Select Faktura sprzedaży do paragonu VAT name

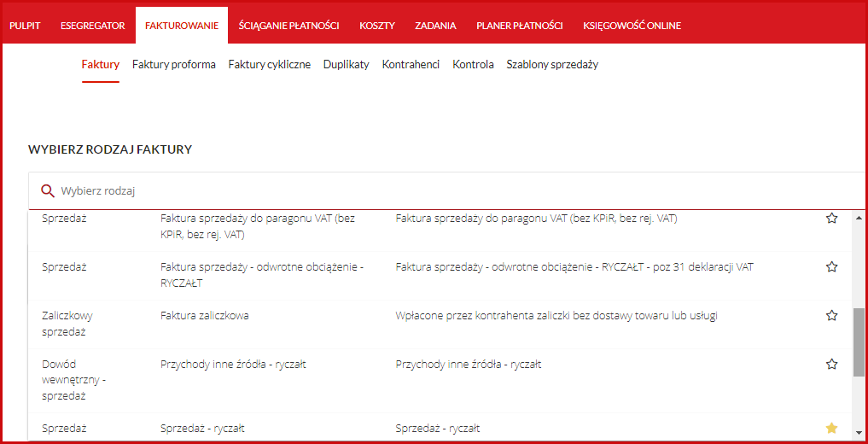[x=258, y=226]
